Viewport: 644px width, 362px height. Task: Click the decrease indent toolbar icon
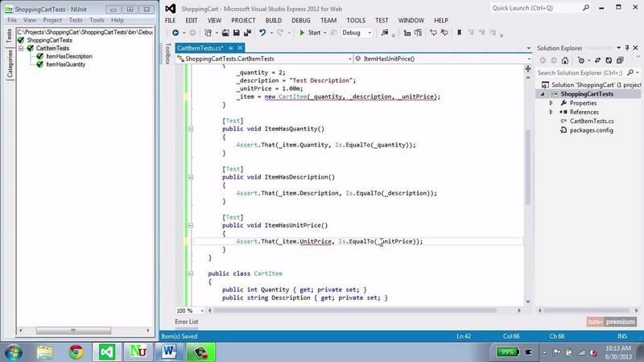(x=407, y=32)
